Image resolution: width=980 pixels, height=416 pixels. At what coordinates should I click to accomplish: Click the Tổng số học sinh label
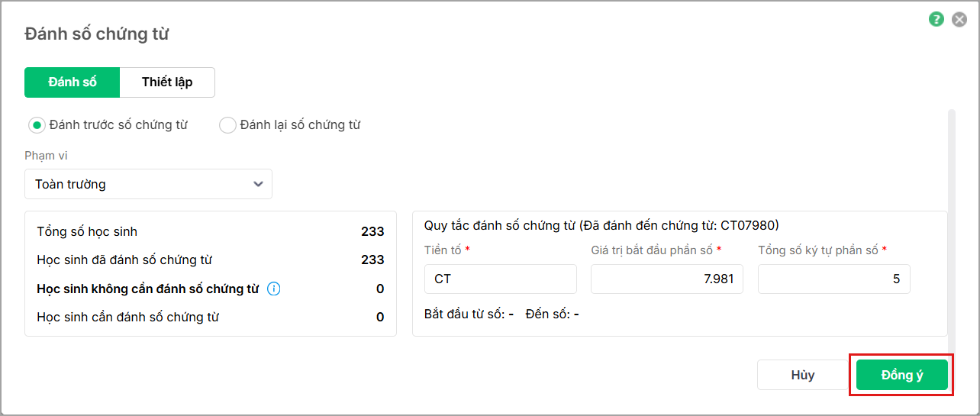(87, 231)
